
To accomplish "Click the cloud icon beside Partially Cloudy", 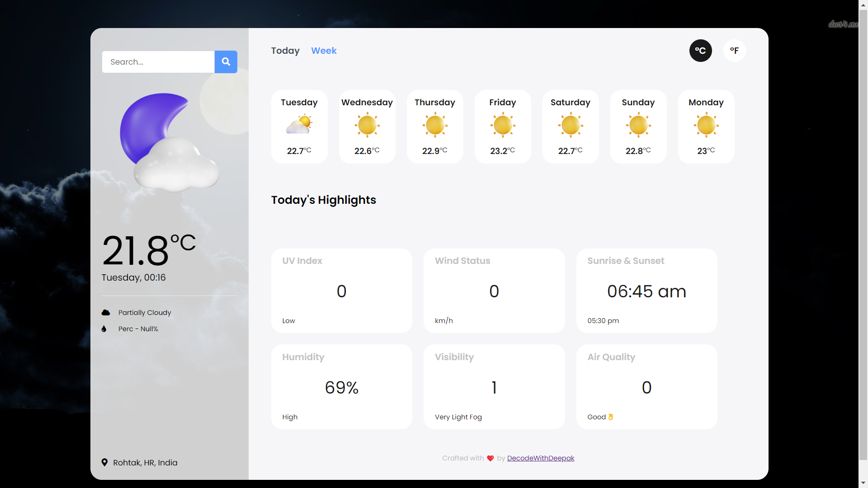I will click(106, 313).
